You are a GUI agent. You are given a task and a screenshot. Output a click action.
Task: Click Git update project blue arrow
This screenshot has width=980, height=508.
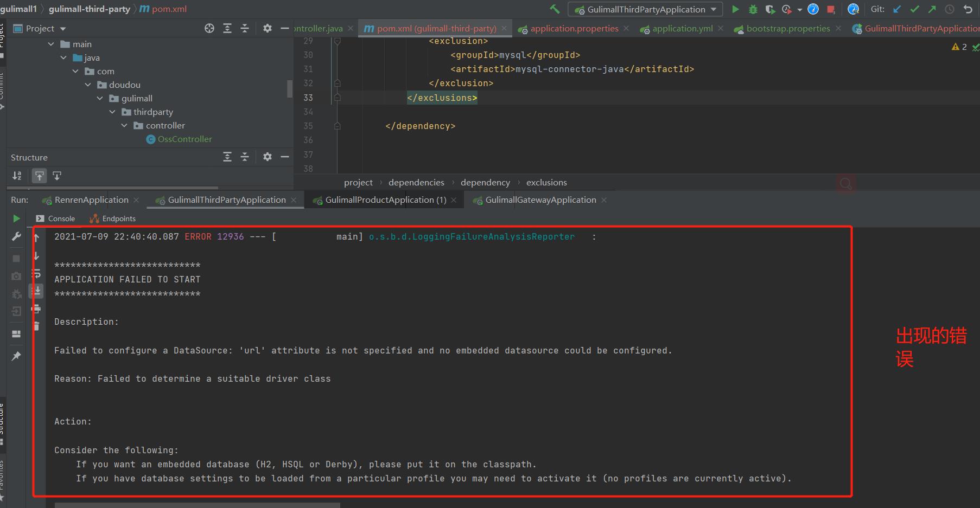tap(897, 9)
